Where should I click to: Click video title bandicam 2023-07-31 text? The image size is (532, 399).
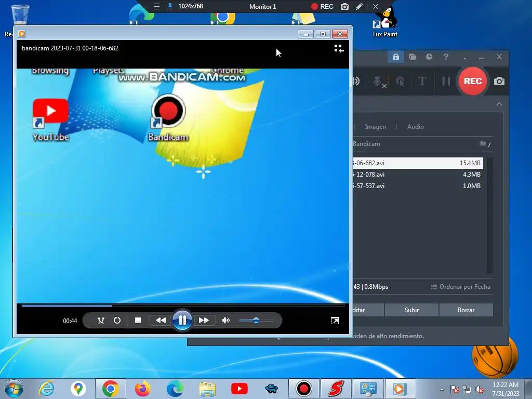point(70,48)
